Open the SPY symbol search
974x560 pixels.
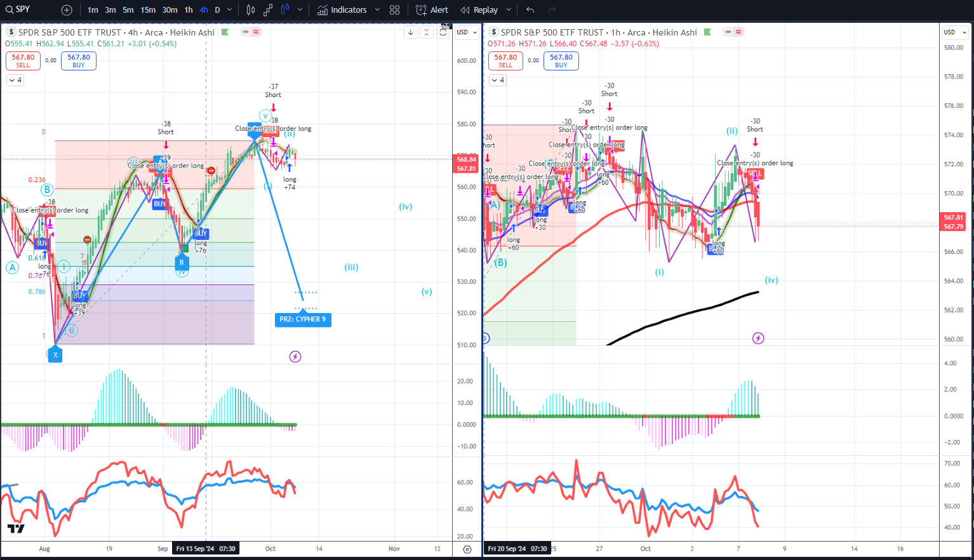pos(19,10)
